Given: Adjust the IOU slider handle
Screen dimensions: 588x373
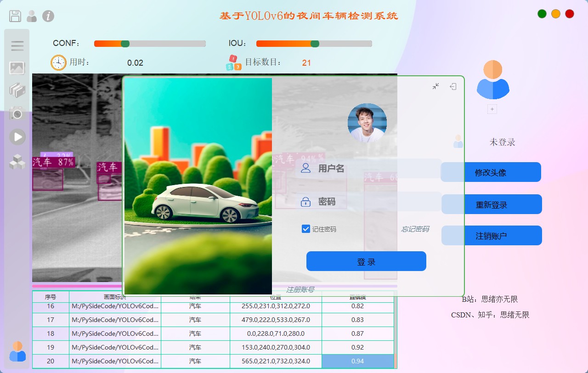Looking at the screenshot, I should coord(315,44).
